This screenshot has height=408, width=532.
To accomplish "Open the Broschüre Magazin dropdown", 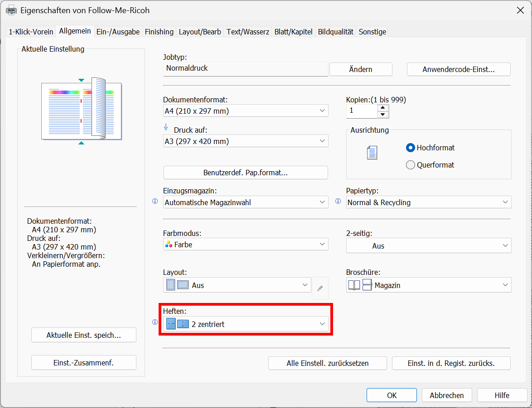I will click(x=429, y=285).
